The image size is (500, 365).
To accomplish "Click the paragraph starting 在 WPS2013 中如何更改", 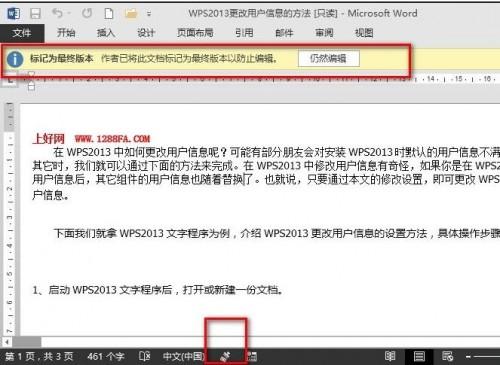I will pyautogui.click(x=266, y=173).
